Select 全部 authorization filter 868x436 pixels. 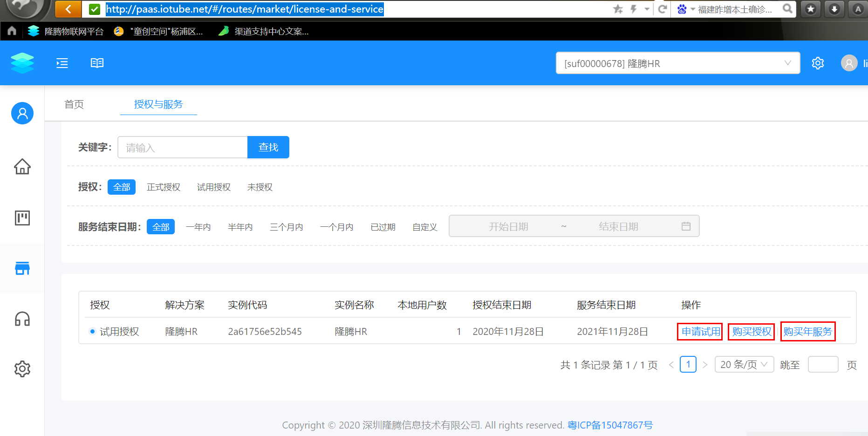click(x=122, y=187)
